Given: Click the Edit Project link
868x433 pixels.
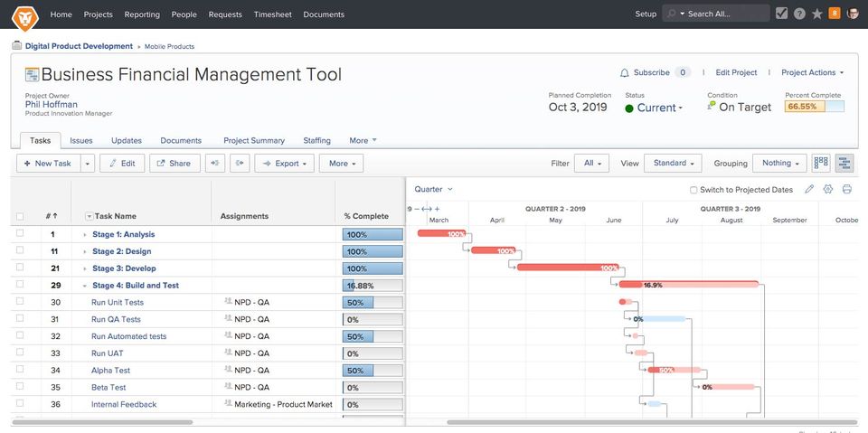Looking at the screenshot, I should coord(736,72).
